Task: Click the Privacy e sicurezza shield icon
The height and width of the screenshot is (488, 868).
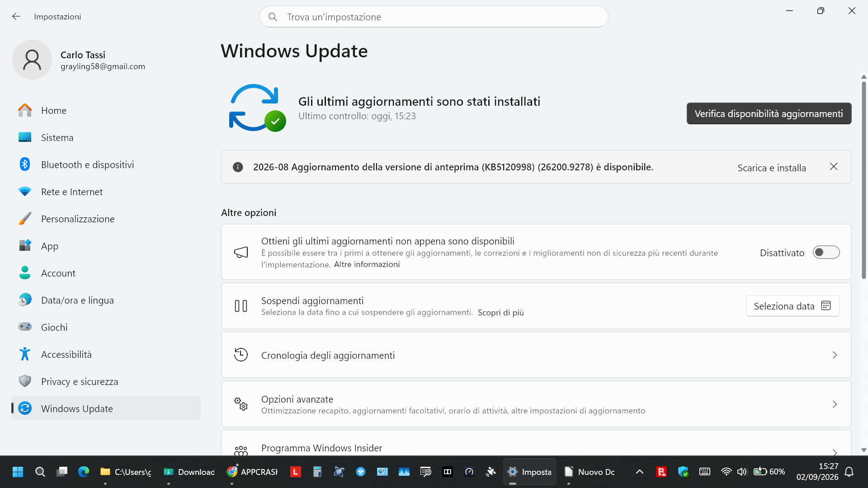Action: tap(25, 381)
